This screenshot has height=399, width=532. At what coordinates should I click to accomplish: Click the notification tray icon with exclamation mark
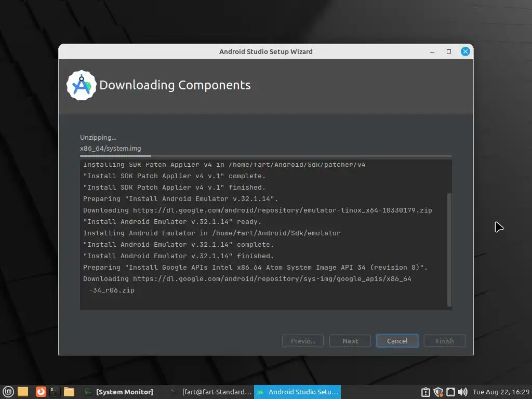[x=425, y=392]
